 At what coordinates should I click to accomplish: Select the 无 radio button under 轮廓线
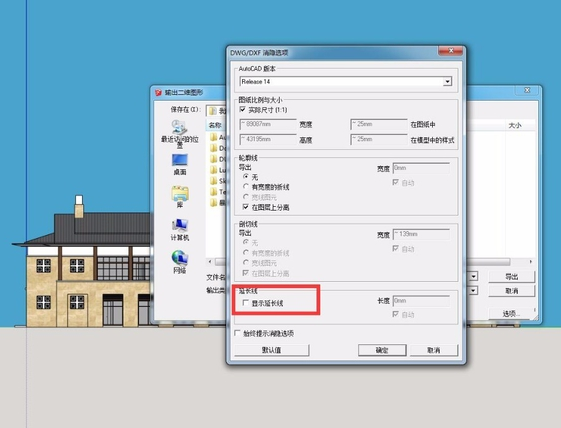pyautogui.click(x=245, y=177)
